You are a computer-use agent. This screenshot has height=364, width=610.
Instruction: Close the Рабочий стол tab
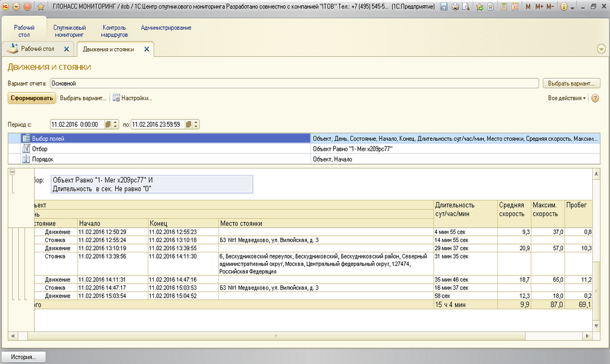(66, 49)
